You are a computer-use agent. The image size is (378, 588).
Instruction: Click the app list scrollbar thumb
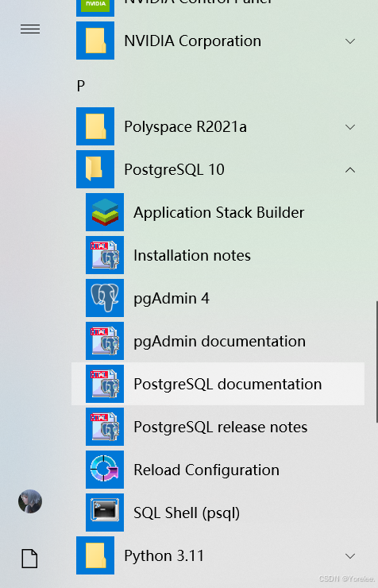(x=376, y=362)
